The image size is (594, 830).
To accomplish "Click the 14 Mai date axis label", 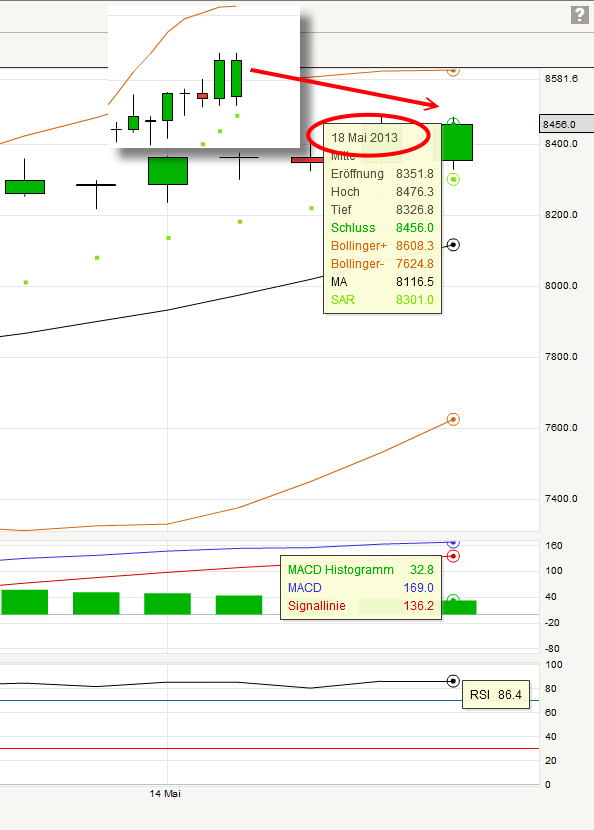I will tap(165, 793).
